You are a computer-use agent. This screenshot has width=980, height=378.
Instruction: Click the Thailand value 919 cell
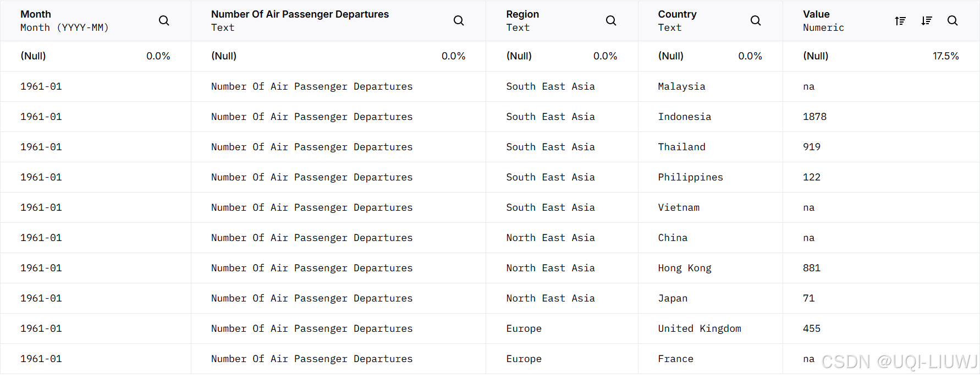[x=812, y=147]
